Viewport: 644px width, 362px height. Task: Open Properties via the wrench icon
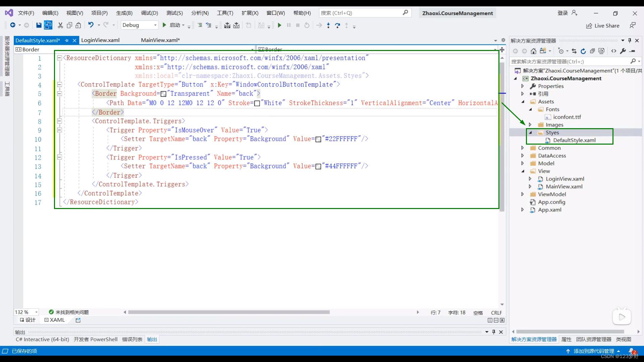point(623,51)
